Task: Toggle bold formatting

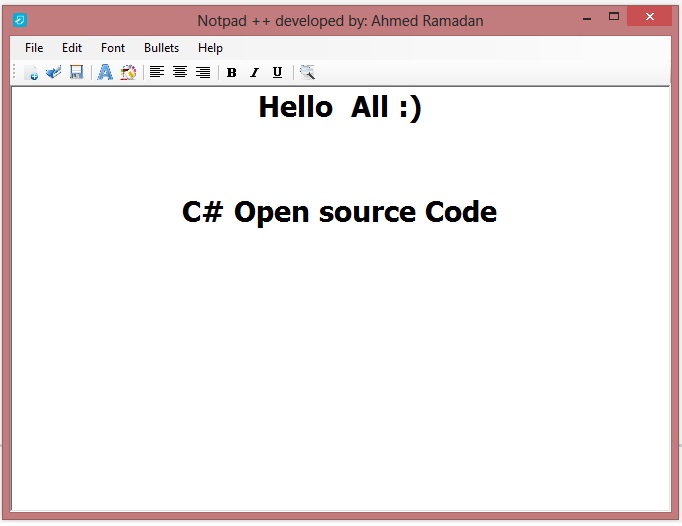Action: [x=232, y=73]
